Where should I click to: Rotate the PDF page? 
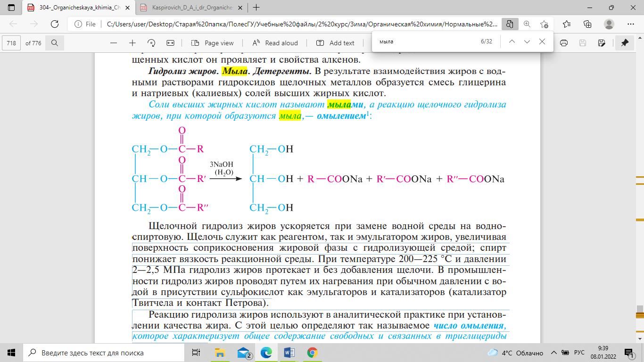(x=151, y=43)
